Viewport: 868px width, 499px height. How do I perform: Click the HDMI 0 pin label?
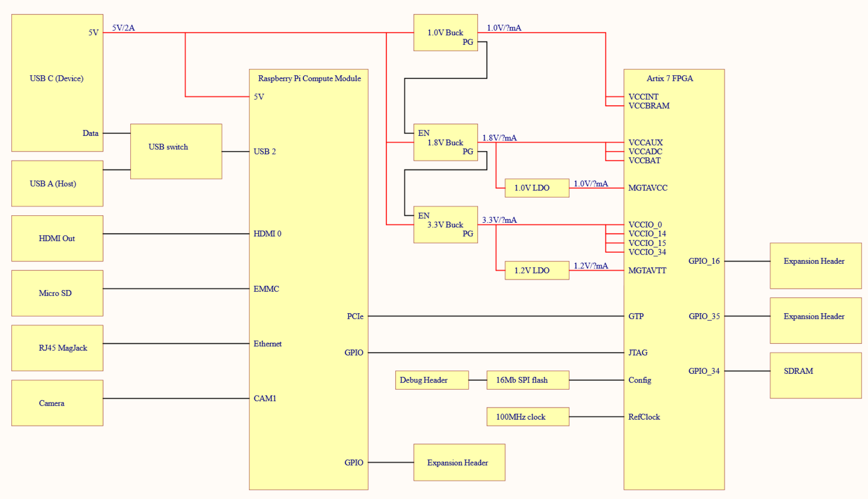point(267,234)
